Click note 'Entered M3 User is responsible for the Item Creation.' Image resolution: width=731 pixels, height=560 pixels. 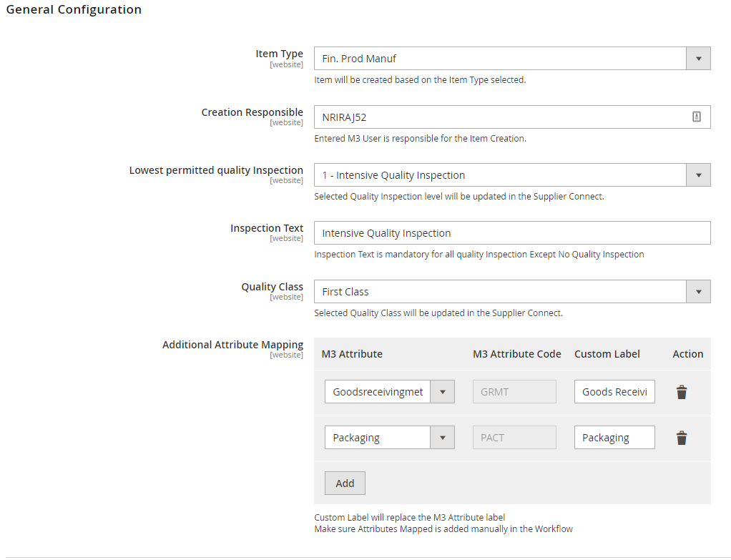pos(420,139)
